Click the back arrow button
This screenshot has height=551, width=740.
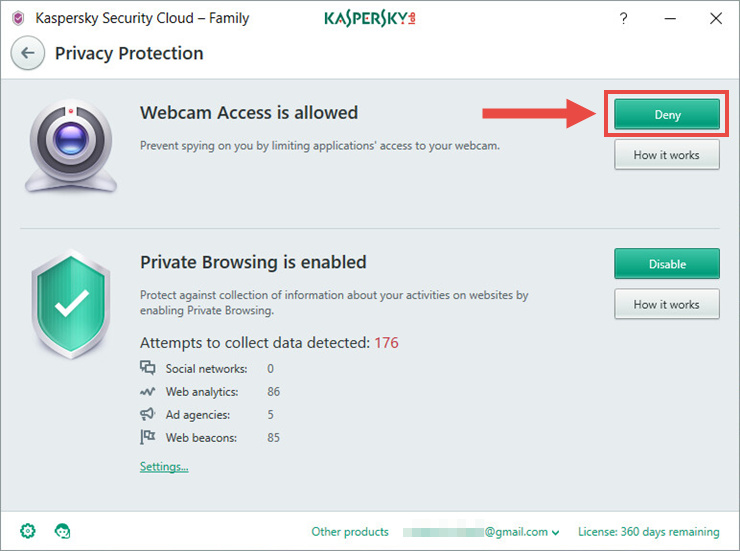coord(28,53)
